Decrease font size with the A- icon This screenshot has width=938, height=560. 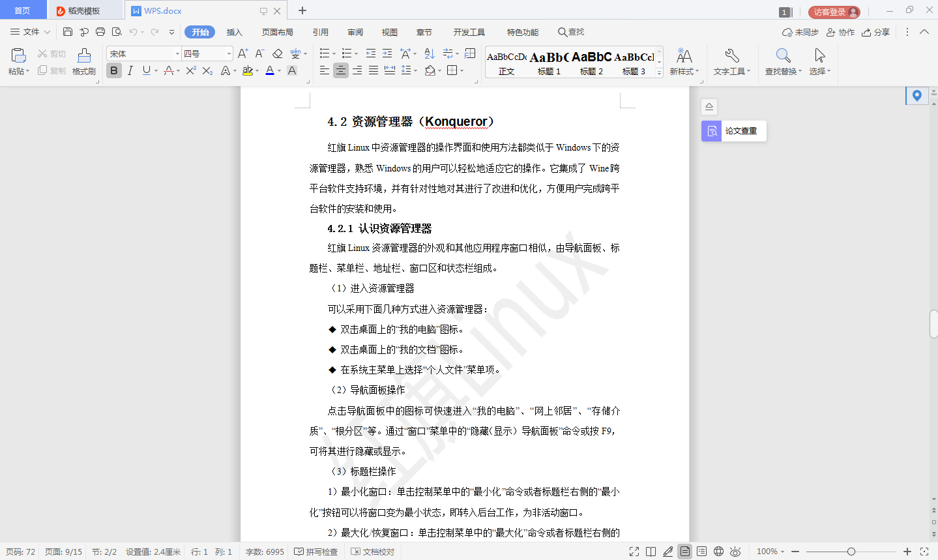click(259, 53)
